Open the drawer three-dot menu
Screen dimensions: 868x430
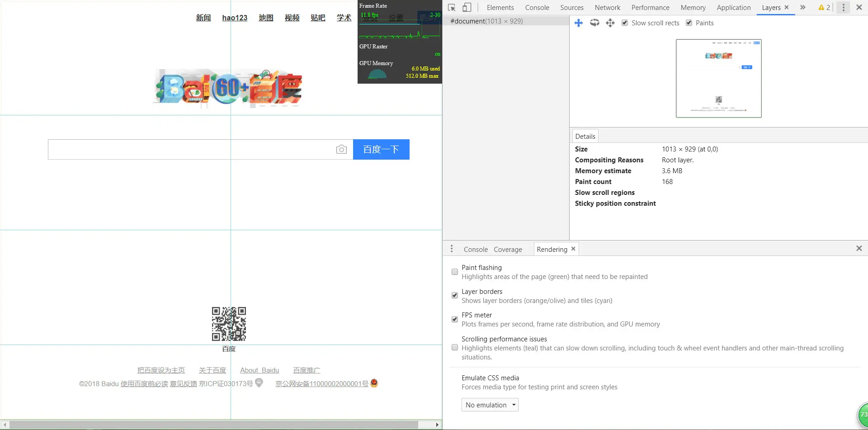click(452, 249)
